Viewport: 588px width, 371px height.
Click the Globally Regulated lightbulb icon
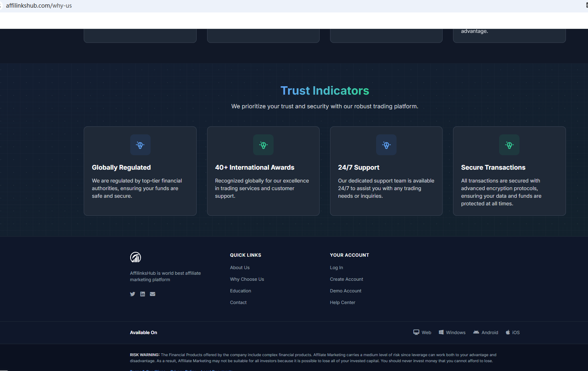[140, 145]
